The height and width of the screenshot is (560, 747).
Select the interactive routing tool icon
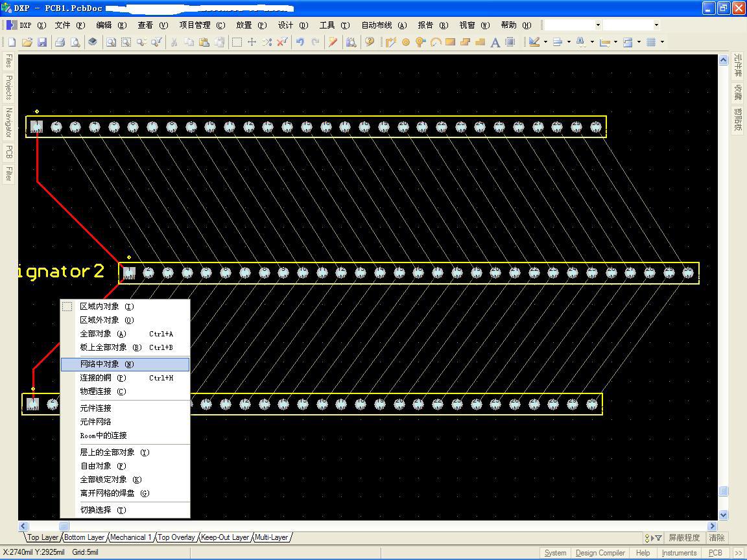390,42
